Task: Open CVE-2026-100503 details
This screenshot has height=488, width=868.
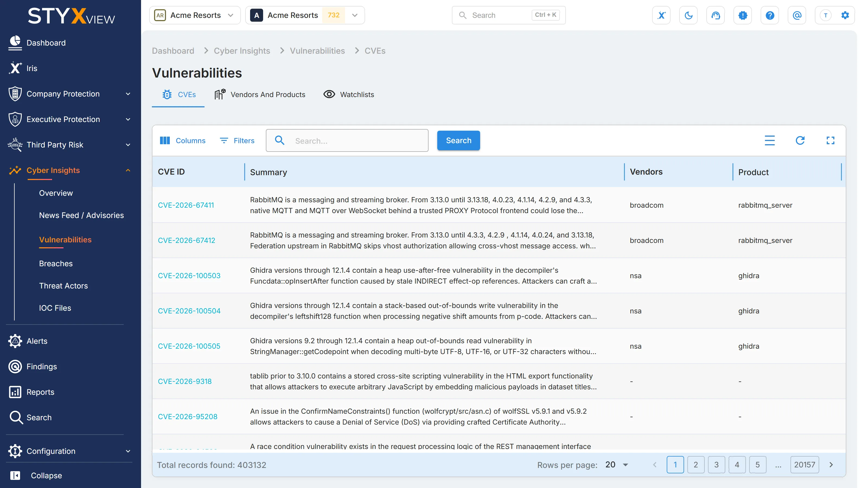Action: tap(189, 275)
